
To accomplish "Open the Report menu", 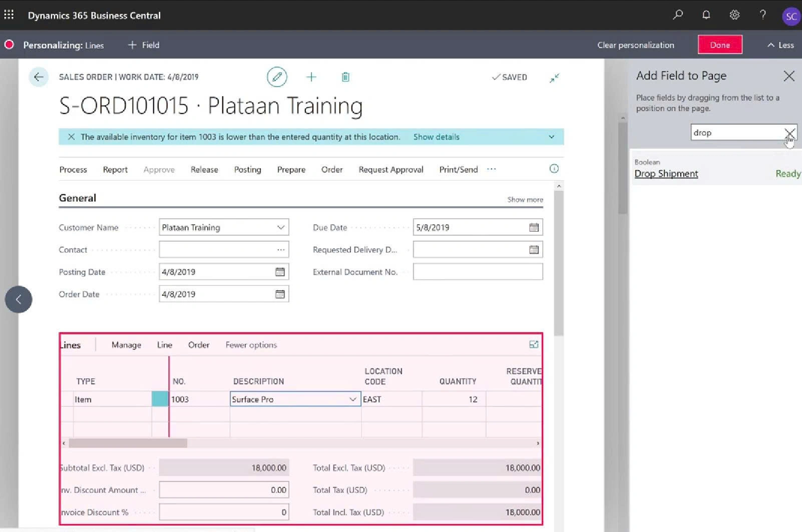I will 115,170.
